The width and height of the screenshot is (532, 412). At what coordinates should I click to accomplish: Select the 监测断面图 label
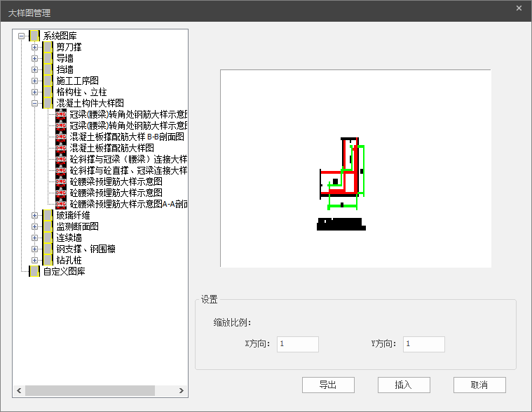click(x=78, y=226)
